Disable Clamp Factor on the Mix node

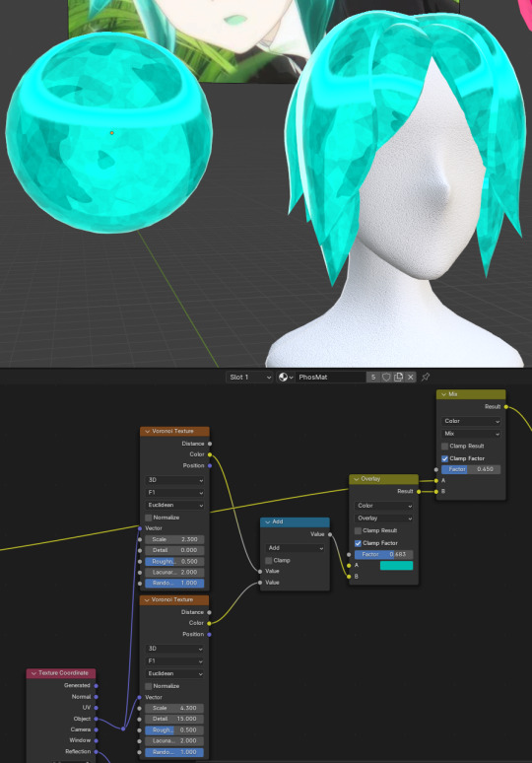[444, 458]
